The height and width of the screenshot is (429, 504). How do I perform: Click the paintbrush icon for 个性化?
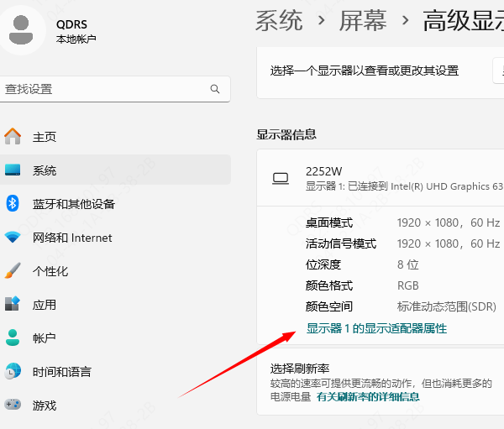click(x=13, y=271)
